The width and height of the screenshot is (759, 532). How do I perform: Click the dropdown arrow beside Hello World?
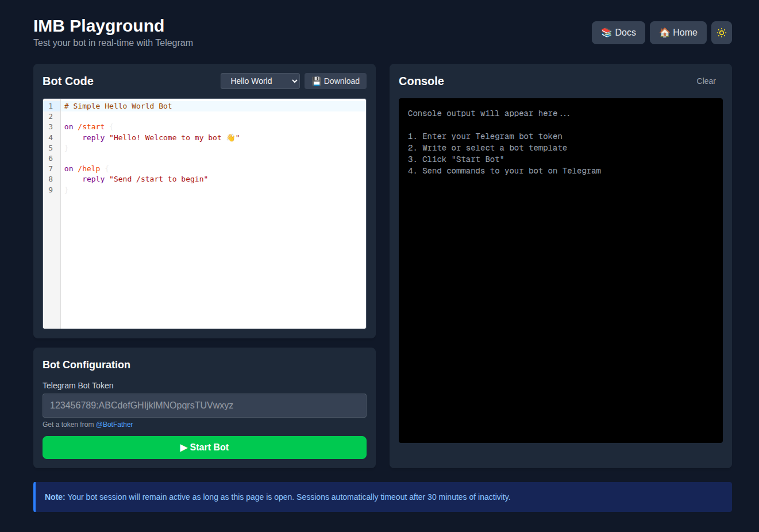(x=294, y=81)
